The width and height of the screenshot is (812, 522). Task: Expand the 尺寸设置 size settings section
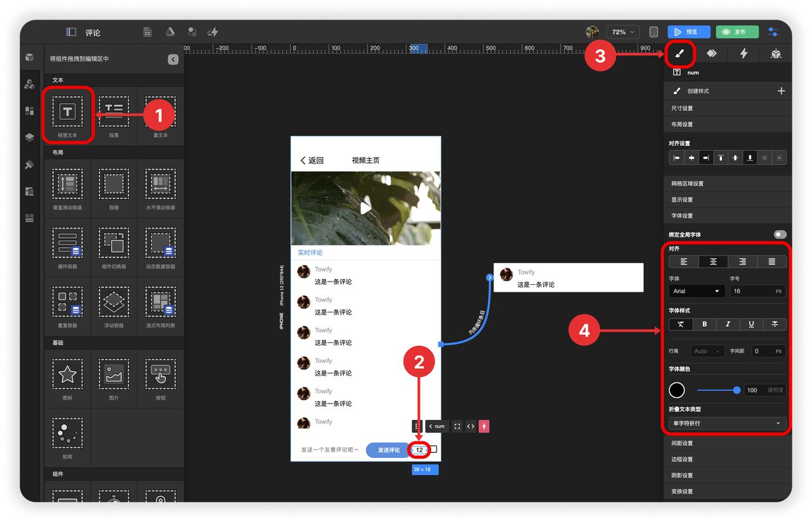pos(728,108)
